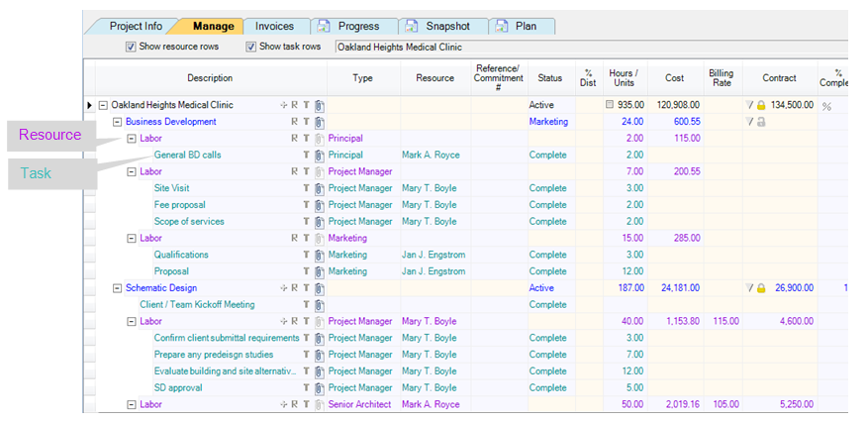Toggle the Show task rows checkbox

(x=251, y=47)
